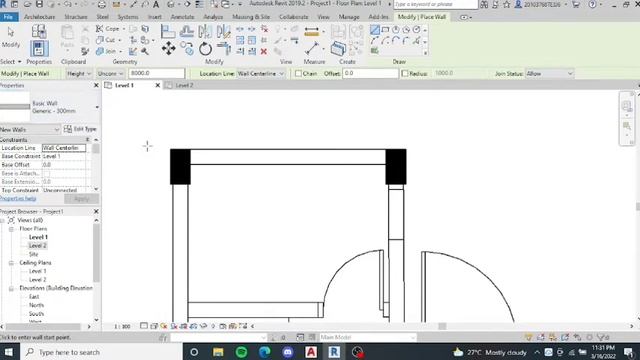Open the Properties palette button in ribbon
The height and width of the screenshot is (360, 640).
pyautogui.click(x=39, y=49)
